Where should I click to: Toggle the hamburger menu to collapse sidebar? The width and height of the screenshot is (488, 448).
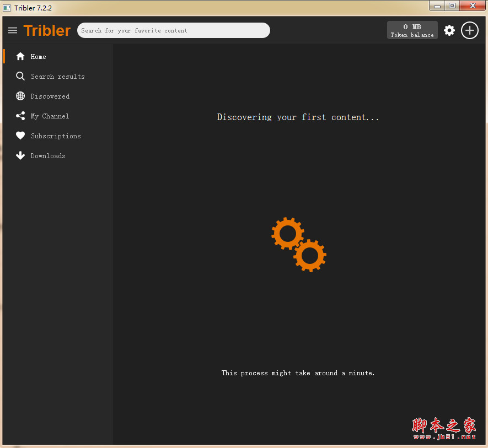[13, 30]
